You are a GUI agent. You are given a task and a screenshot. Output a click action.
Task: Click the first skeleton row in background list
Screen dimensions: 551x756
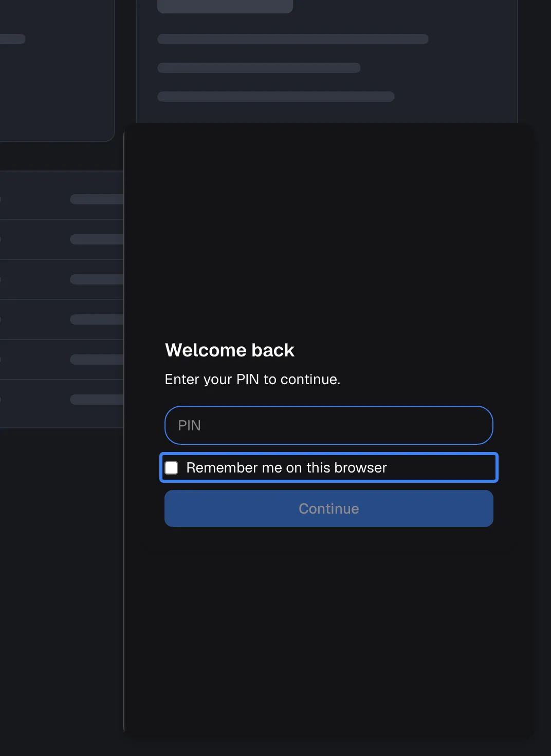pos(62,199)
